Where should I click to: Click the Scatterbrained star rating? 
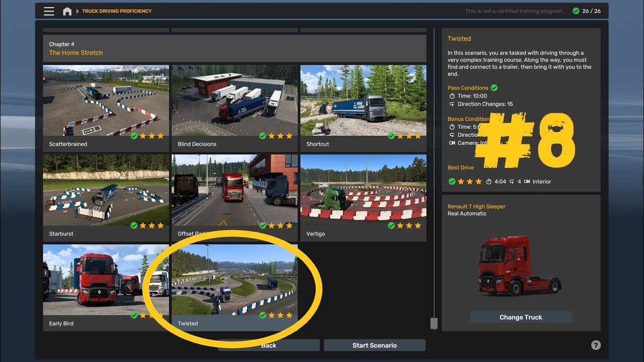pyautogui.click(x=151, y=136)
